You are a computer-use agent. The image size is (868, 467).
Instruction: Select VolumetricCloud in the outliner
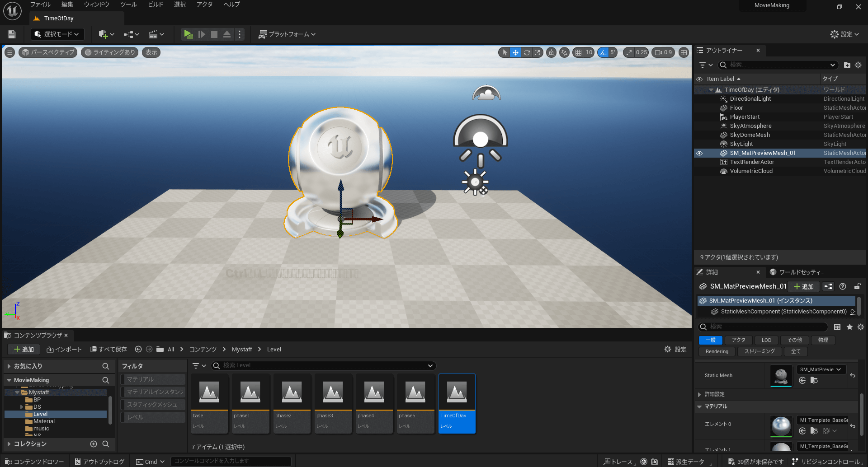pyautogui.click(x=751, y=171)
